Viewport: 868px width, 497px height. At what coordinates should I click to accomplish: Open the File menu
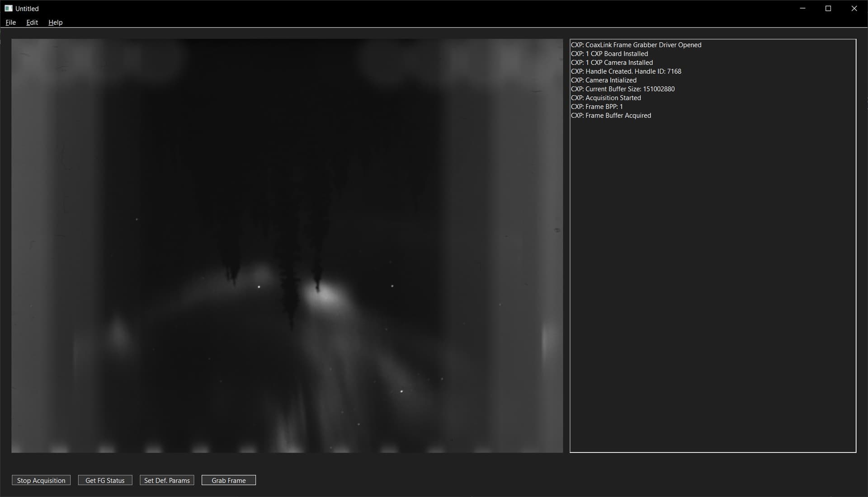pyautogui.click(x=10, y=22)
